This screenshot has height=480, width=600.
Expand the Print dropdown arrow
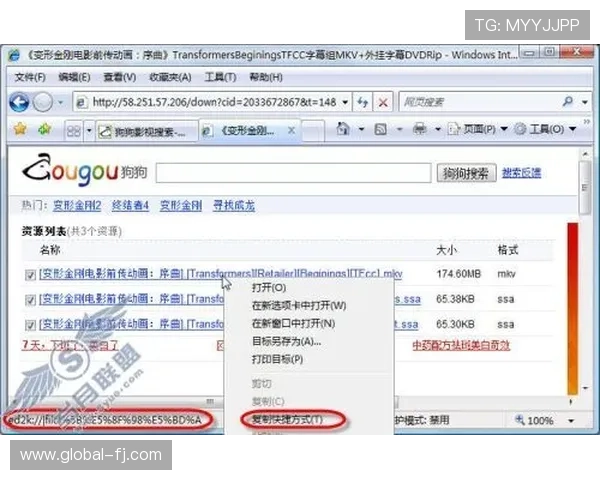(x=438, y=129)
